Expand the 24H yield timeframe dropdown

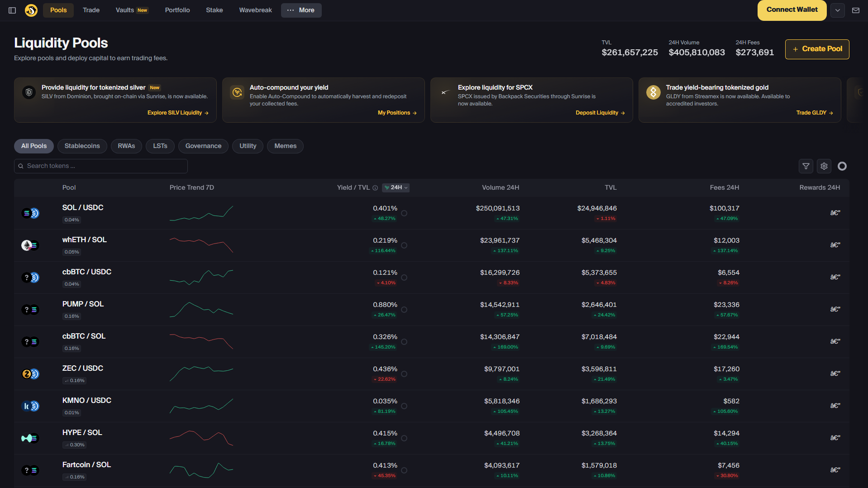pyautogui.click(x=396, y=188)
